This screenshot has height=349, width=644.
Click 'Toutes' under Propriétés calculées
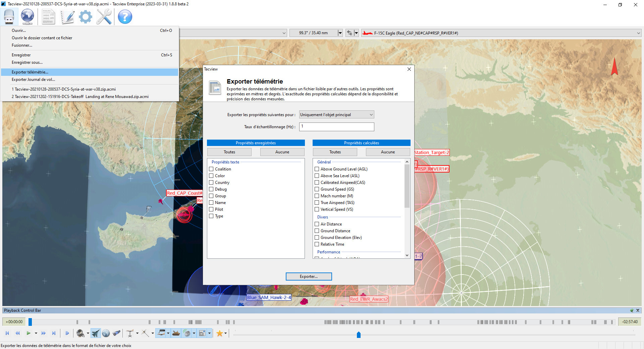(335, 152)
